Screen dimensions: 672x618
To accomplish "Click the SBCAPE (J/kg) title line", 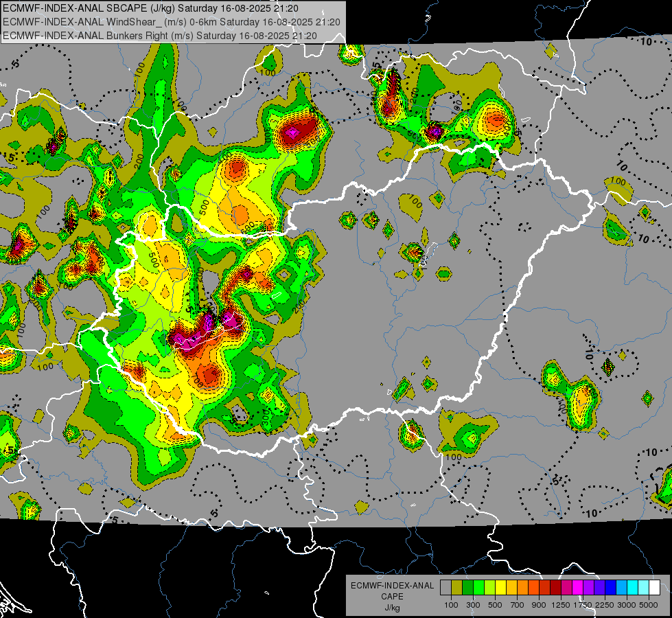I will 150,8.
